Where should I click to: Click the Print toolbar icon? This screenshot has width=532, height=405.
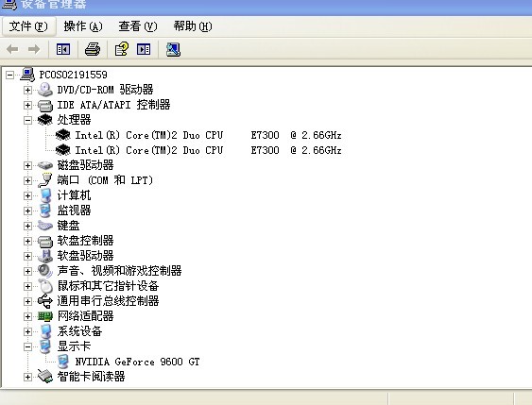point(93,49)
